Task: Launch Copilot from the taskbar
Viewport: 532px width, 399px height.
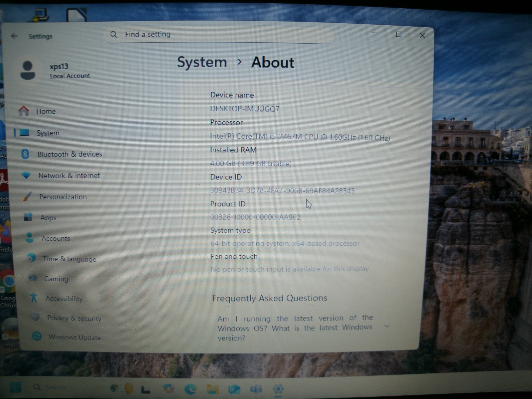Action: tap(169, 388)
